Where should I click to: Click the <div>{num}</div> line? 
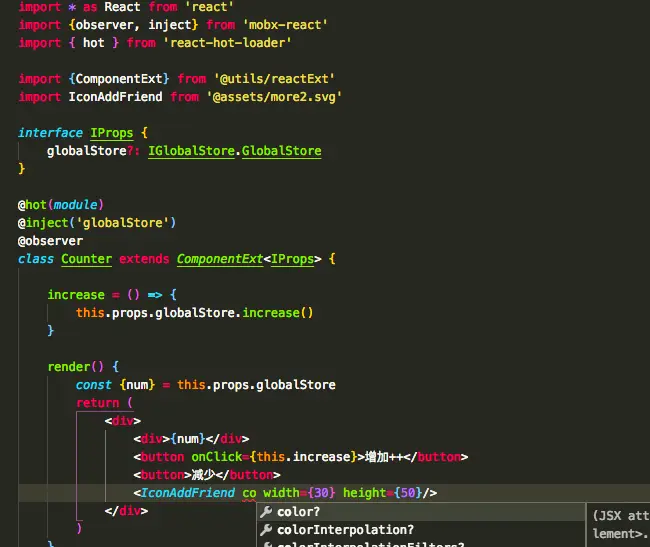(x=191, y=438)
